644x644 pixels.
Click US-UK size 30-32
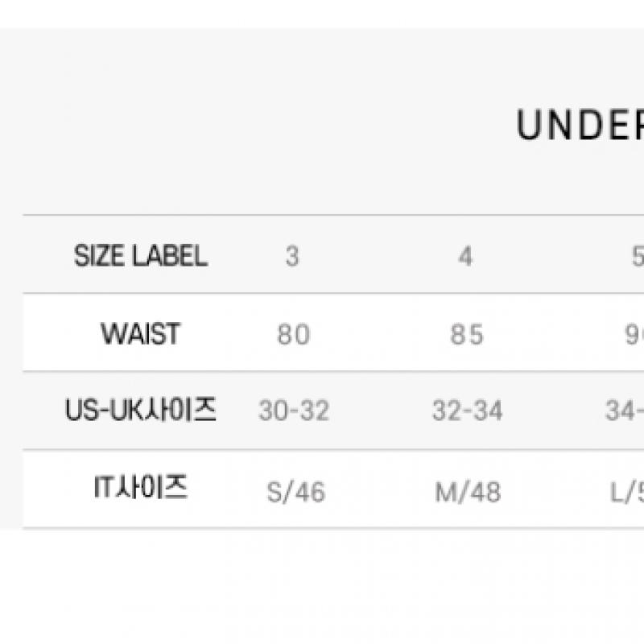(294, 411)
